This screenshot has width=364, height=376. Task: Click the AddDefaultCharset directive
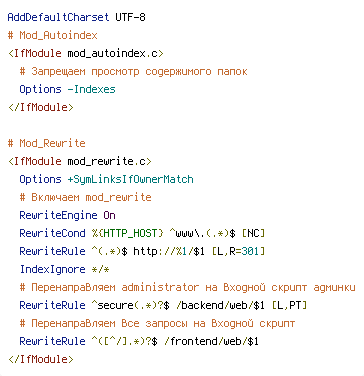pos(58,17)
